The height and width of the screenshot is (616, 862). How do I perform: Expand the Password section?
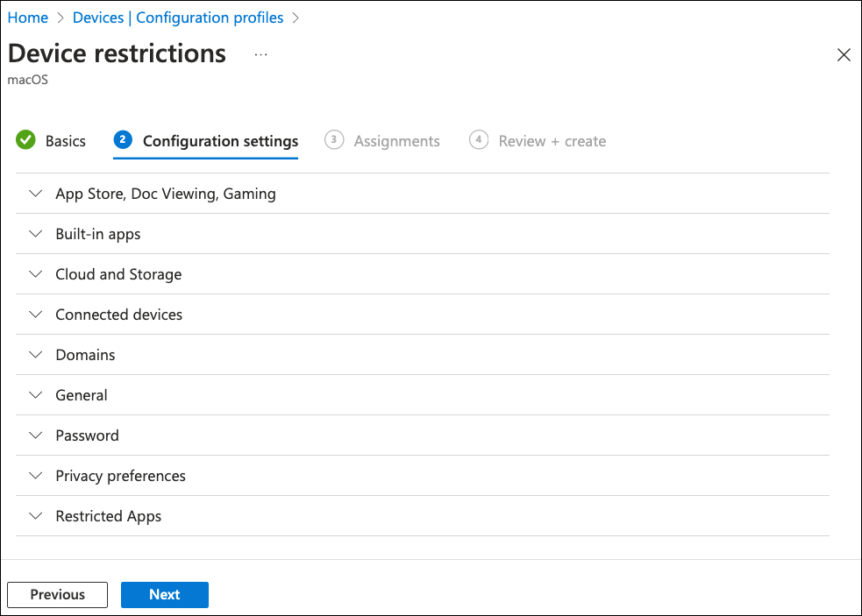point(87,435)
